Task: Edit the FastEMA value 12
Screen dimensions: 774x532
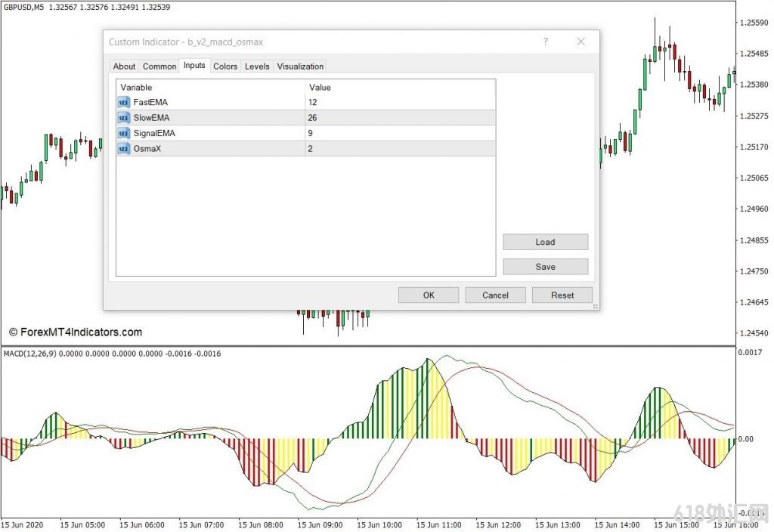Action: coord(401,102)
